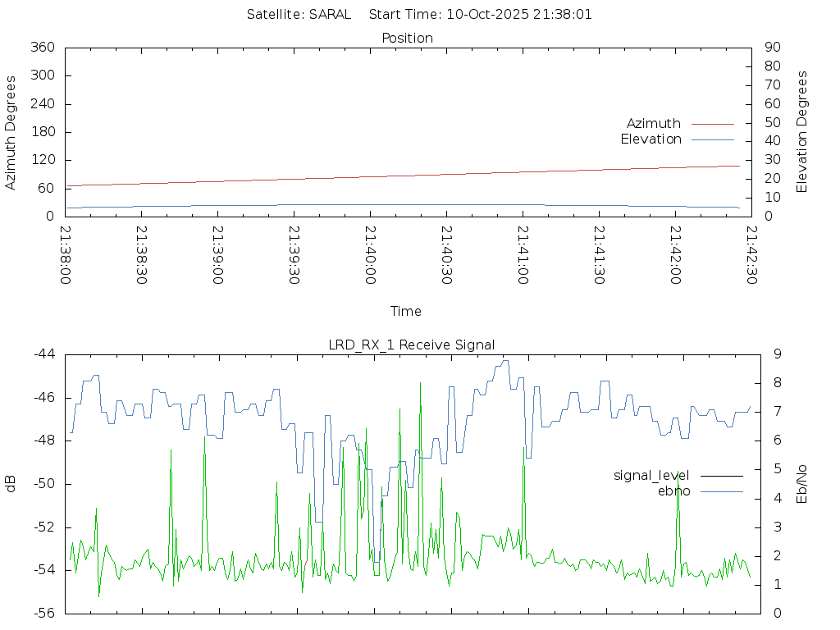Select the blue ebno legend line sample
840x630 pixels.
click(x=721, y=491)
